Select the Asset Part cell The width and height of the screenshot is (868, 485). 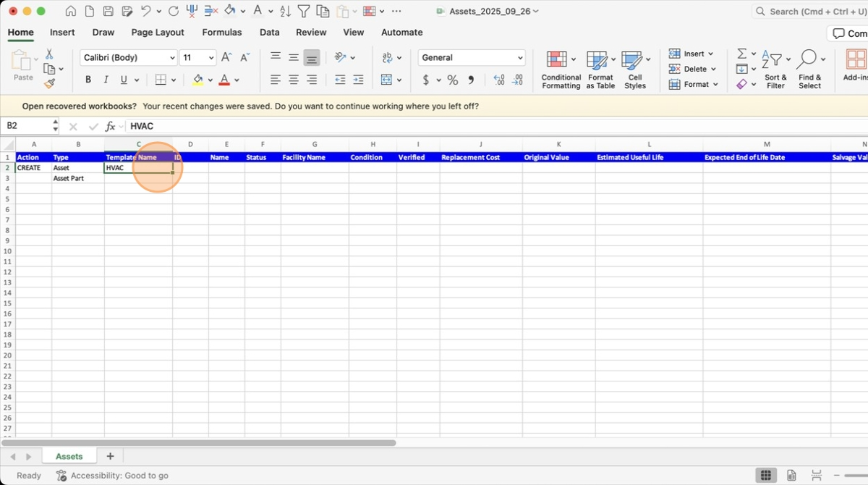pos(77,178)
